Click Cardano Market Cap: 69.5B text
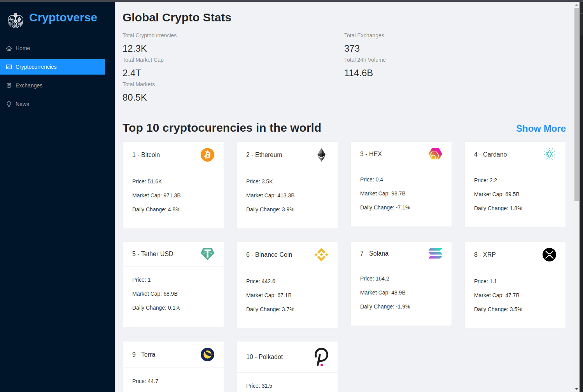 [x=497, y=194]
